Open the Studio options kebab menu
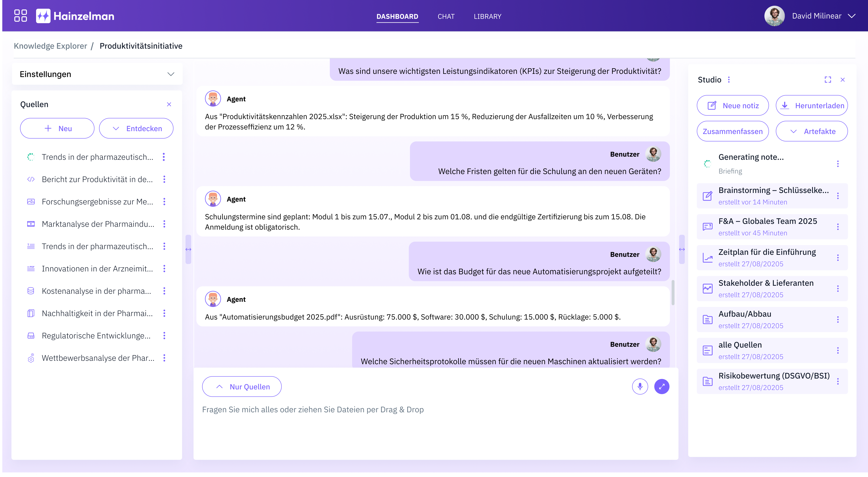 (729, 80)
